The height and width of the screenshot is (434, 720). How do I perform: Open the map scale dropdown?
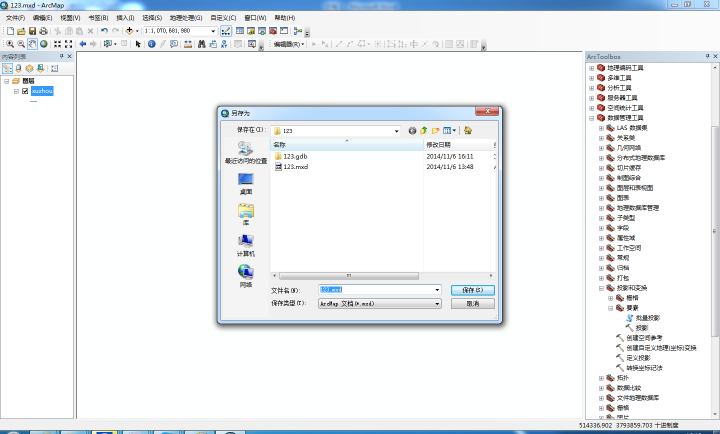(x=213, y=31)
